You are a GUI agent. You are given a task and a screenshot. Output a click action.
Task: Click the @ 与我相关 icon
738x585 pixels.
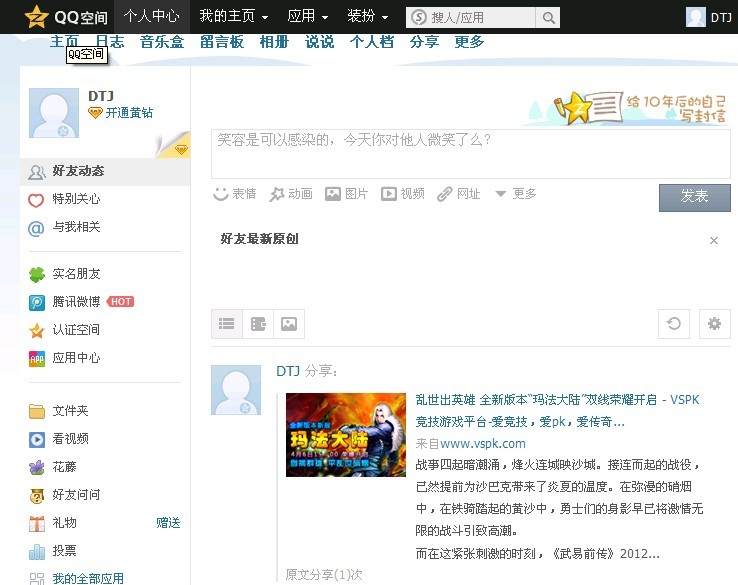tap(36, 228)
